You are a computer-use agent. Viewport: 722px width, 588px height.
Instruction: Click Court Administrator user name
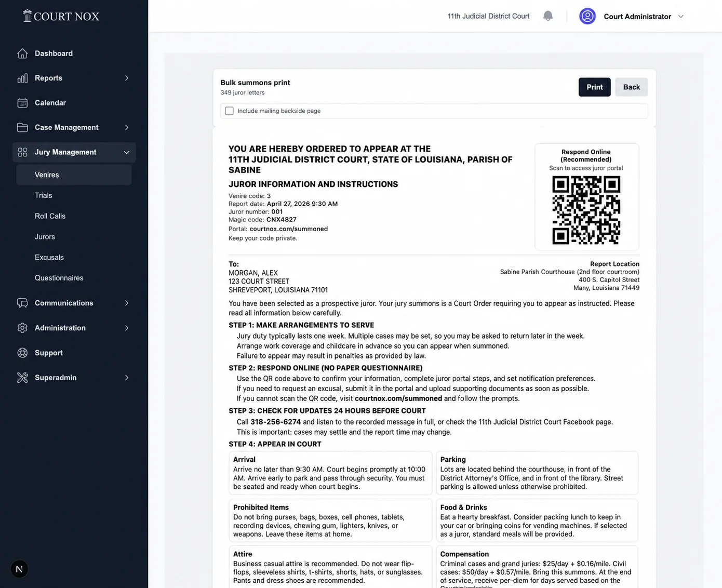(x=637, y=17)
